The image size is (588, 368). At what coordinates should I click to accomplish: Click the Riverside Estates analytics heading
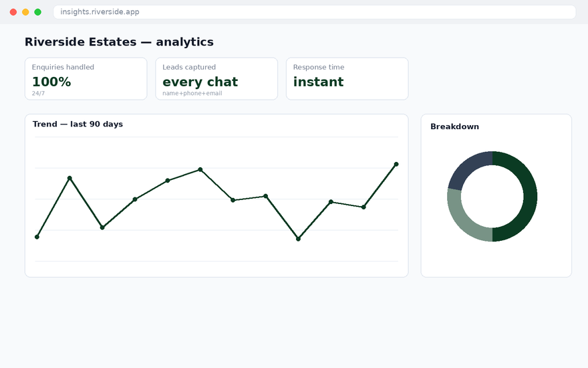coord(119,41)
